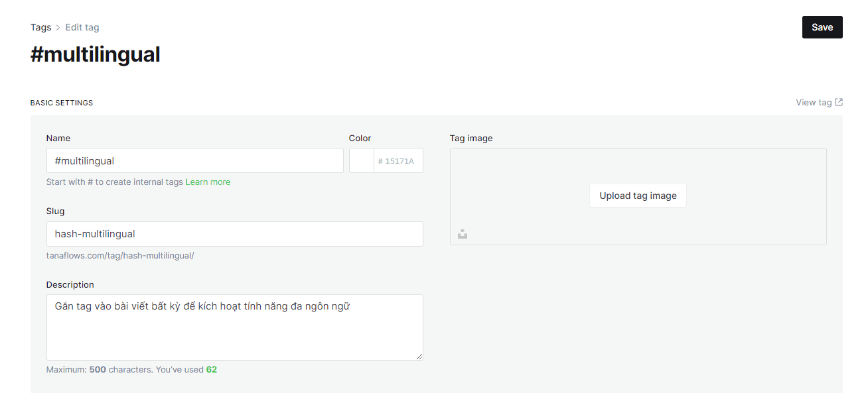Click the Slug field showing hash-multilingual
This screenshot has width=868, height=409.
234,233
